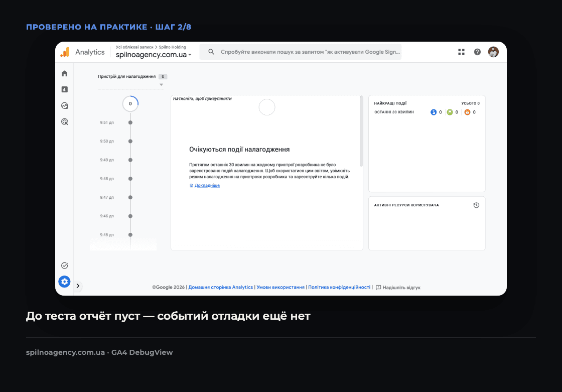Click "Натисніть, щоб призупинити" text

point(202,99)
